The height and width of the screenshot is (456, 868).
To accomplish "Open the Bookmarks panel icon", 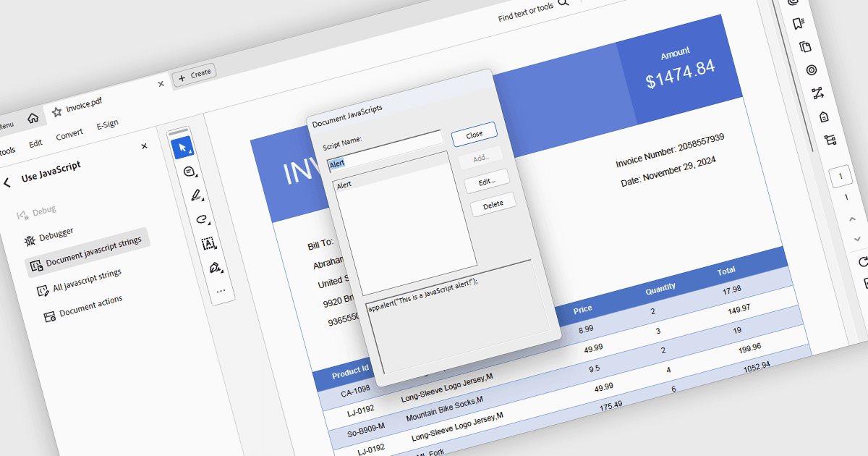I will coord(799,24).
